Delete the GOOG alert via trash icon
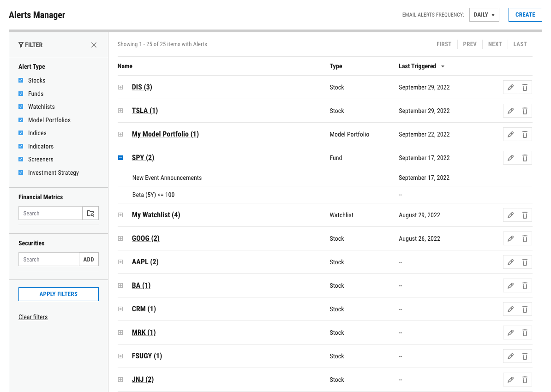551x392 pixels. [x=525, y=239]
